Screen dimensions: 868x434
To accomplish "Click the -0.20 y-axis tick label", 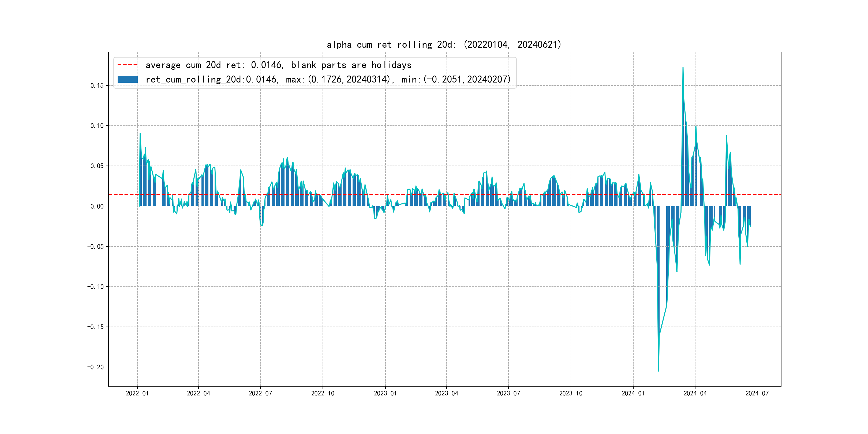I will coord(95,367).
